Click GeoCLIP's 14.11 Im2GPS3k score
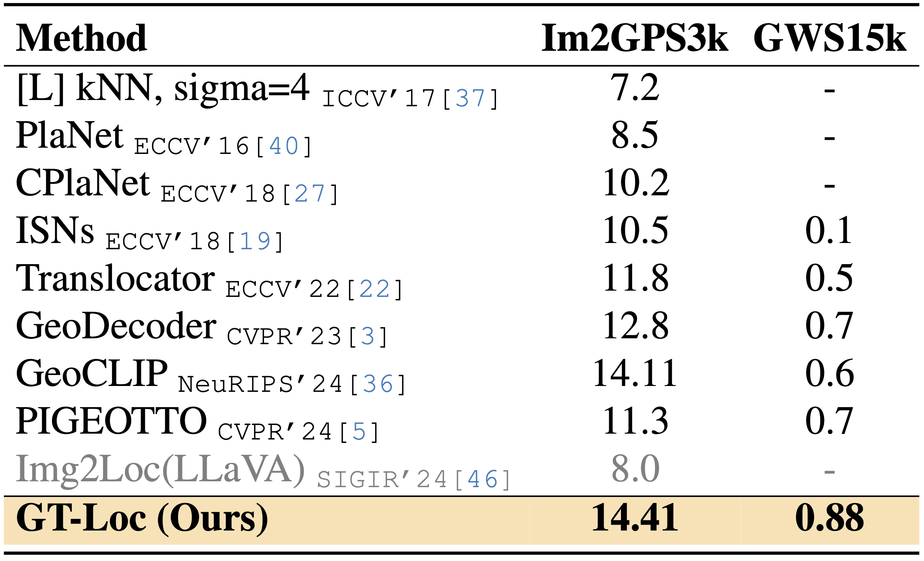The width and height of the screenshot is (924, 561). click(x=635, y=374)
